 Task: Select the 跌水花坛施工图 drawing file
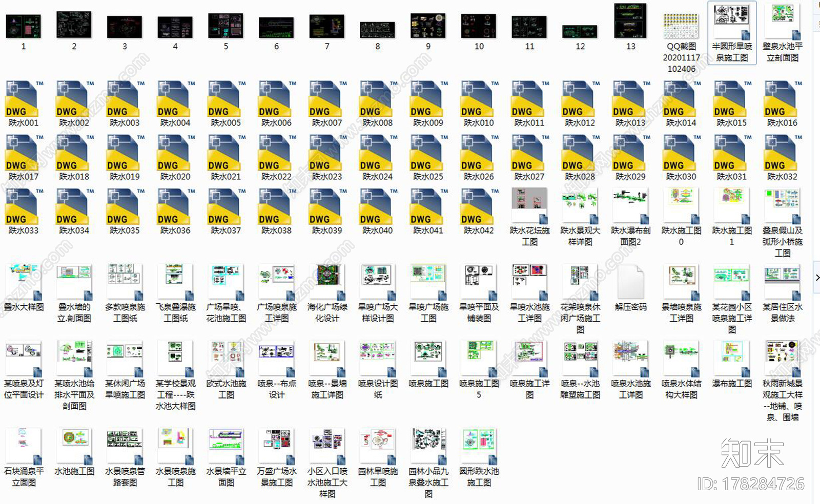[x=529, y=206]
